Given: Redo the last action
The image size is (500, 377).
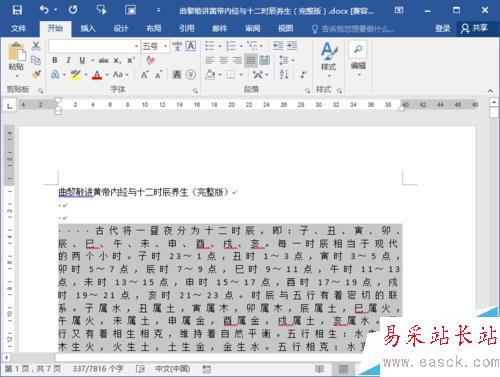Looking at the screenshot, I should (73, 10).
